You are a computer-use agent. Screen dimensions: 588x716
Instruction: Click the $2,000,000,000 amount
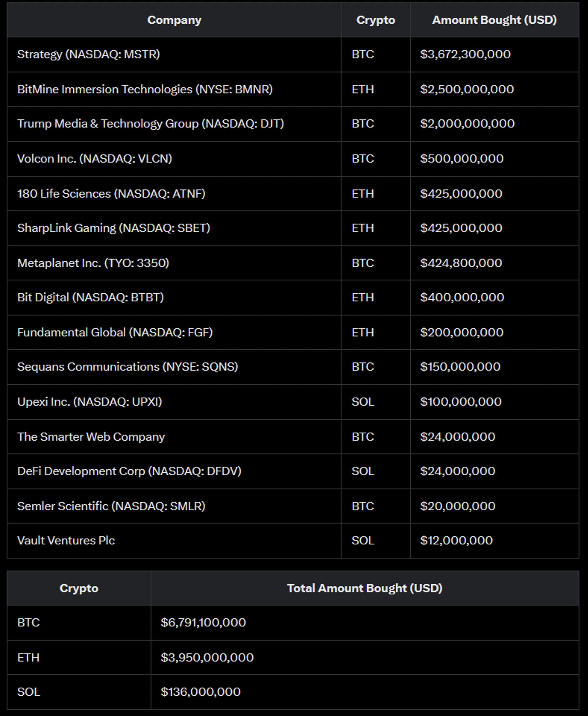(467, 124)
